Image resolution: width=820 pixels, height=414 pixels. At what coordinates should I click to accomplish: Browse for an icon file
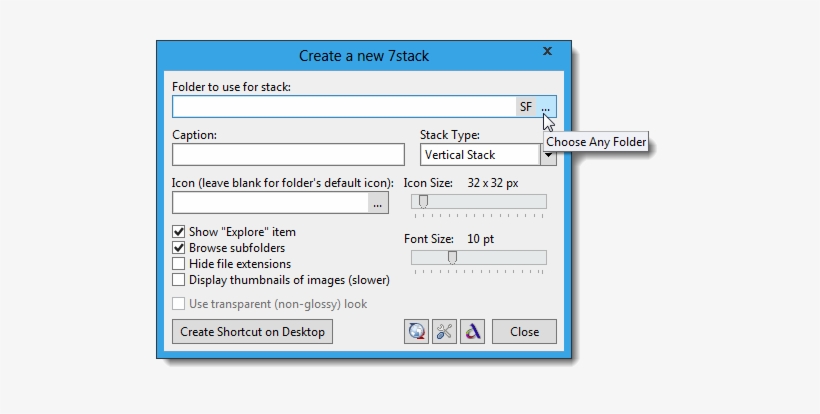coord(378,203)
